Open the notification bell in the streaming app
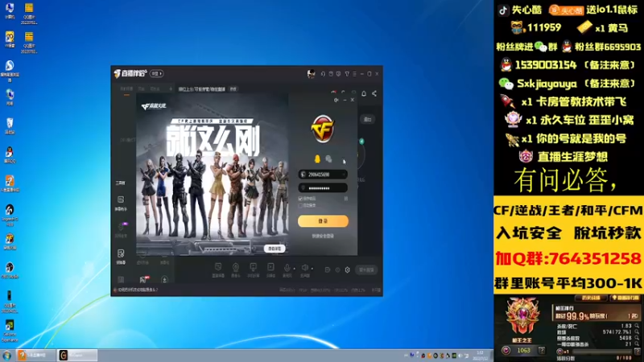Screen dimensions: 644x362 point(364,93)
